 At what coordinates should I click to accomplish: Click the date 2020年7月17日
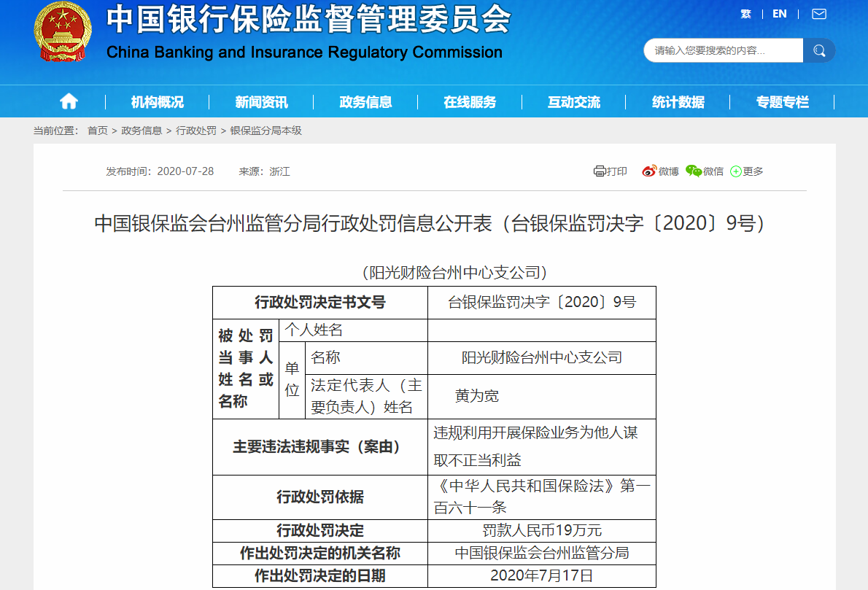pyautogui.click(x=542, y=575)
